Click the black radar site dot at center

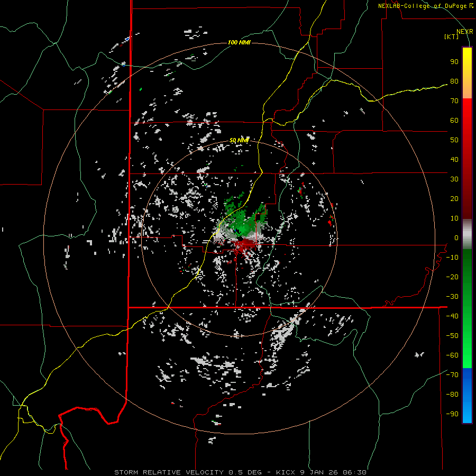[240, 239]
